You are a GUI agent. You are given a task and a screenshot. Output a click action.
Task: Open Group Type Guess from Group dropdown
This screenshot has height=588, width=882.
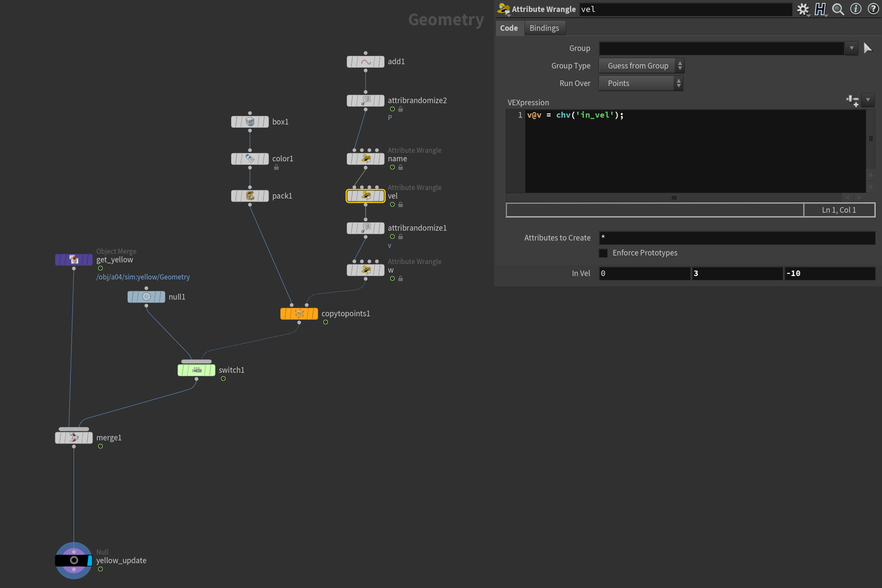click(x=641, y=66)
